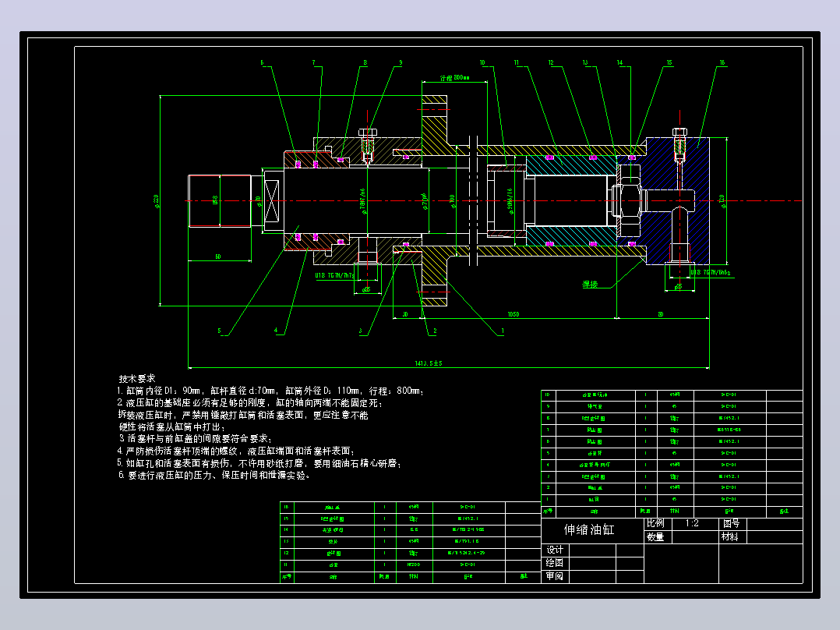Select requirement line 4 about 严防损伤活塞杆
The width and height of the screenshot is (840, 630).
click(236, 451)
